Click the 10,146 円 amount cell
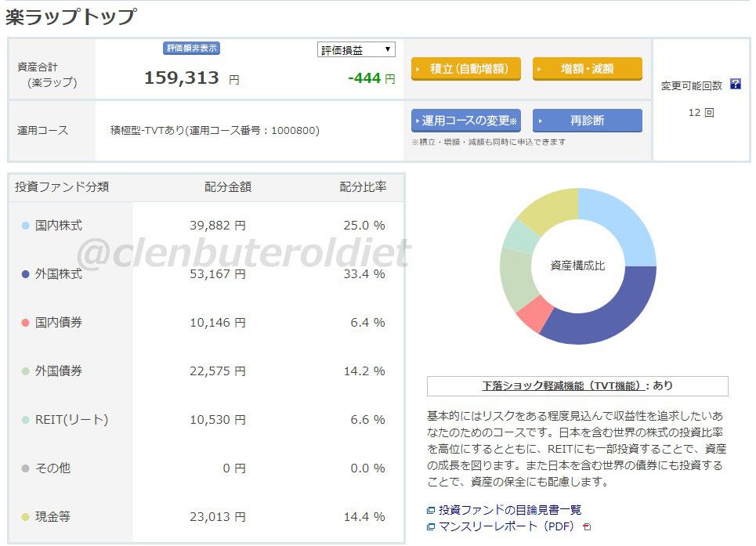The width and height of the screenshot is (756, 546). (x=218, y=323)
